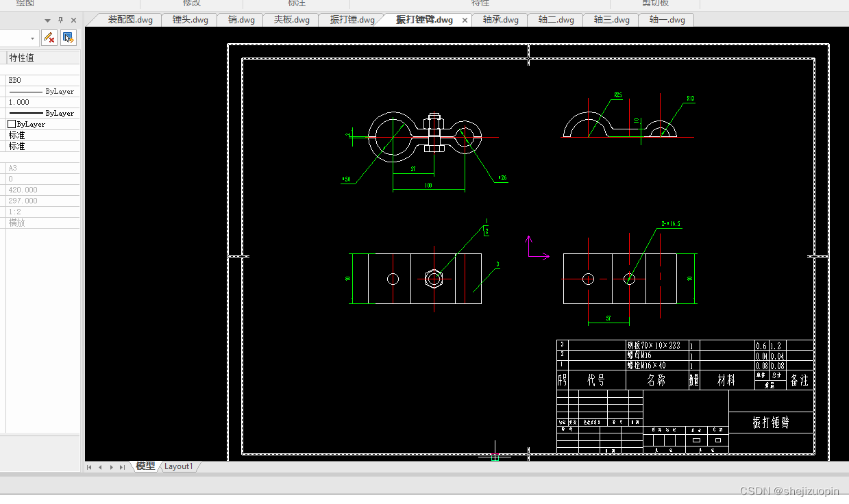
Task: Close the 振打锤臂.dwg drawing tab
Action: 465,21
